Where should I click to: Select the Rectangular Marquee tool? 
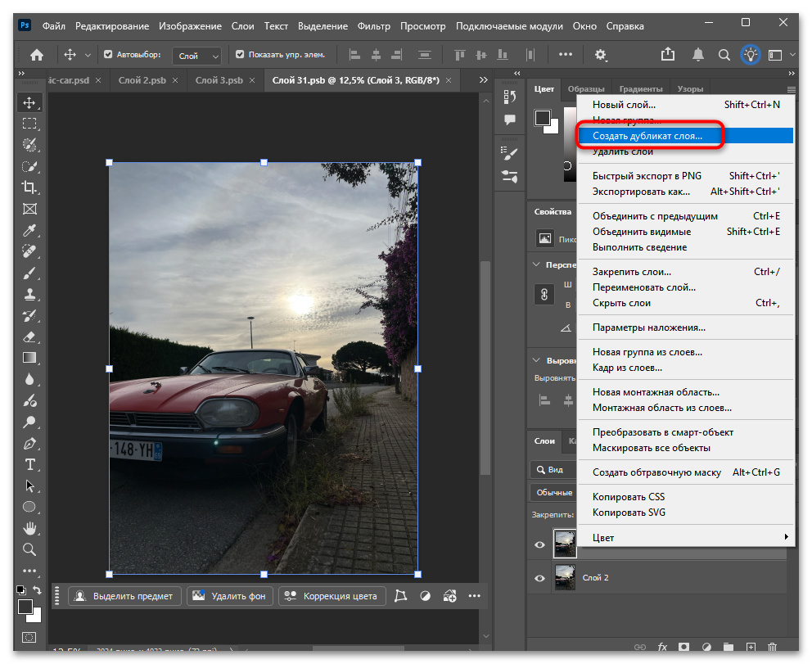point(29,124)
